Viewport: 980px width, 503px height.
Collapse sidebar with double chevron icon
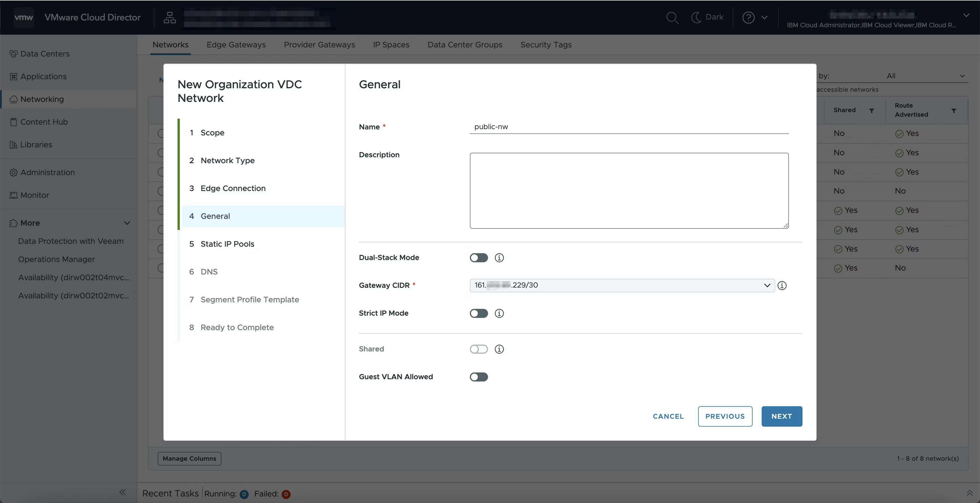(122, 492)
